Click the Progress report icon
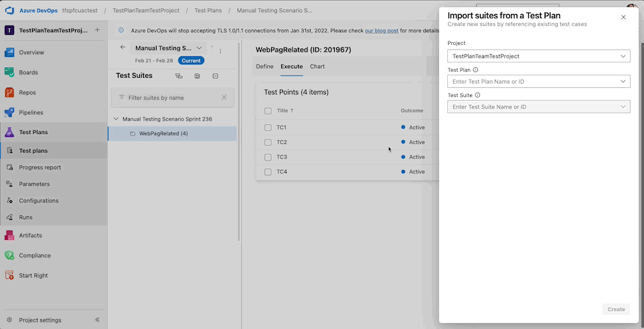The height and width of the screenshot is (329, 644). [10, 168]
